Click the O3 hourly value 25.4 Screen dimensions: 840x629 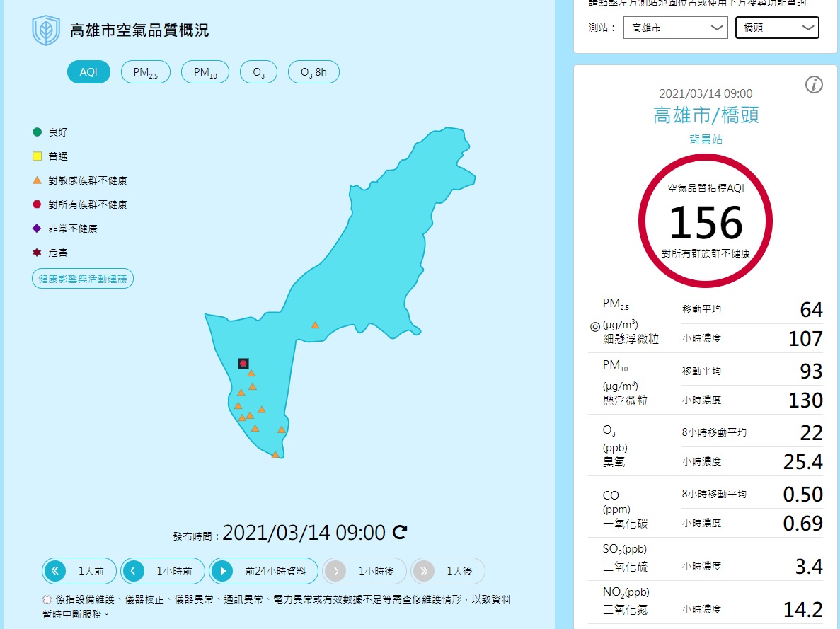(x=802, y=462)
